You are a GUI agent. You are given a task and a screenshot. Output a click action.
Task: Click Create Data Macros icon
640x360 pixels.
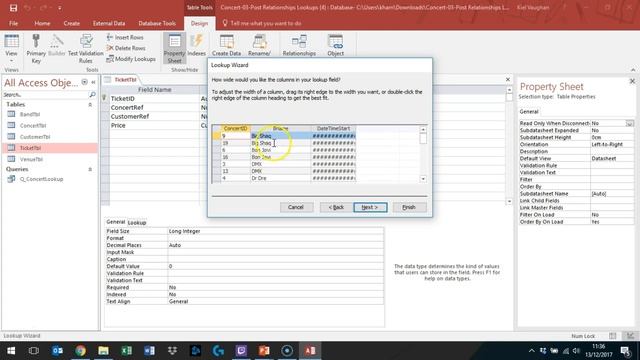pyautogui.click(x=227, y=46)
